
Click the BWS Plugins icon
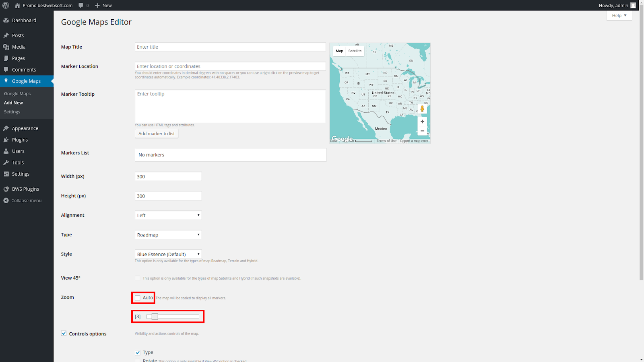click(x=6, y=189)
